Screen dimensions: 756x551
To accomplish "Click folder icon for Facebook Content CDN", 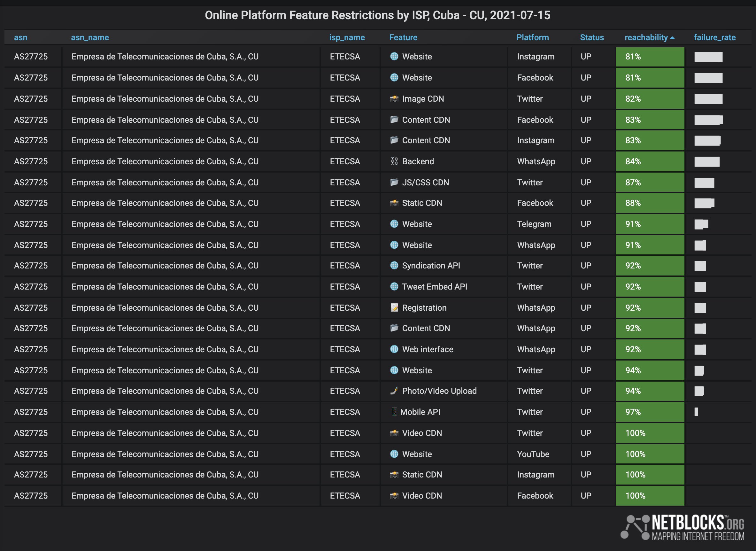I will (x=394, y=120).
